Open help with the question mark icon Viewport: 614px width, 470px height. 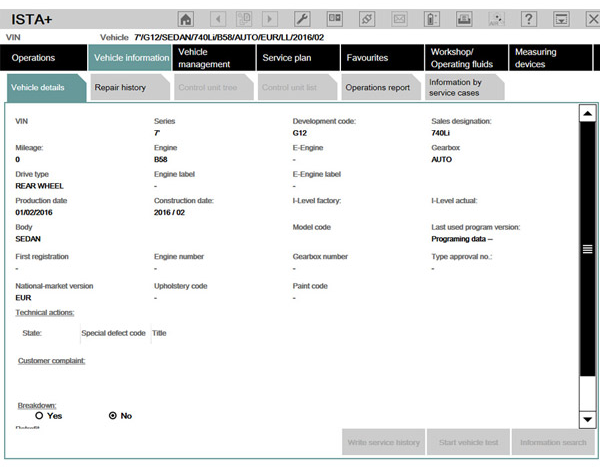click(529, 19)
